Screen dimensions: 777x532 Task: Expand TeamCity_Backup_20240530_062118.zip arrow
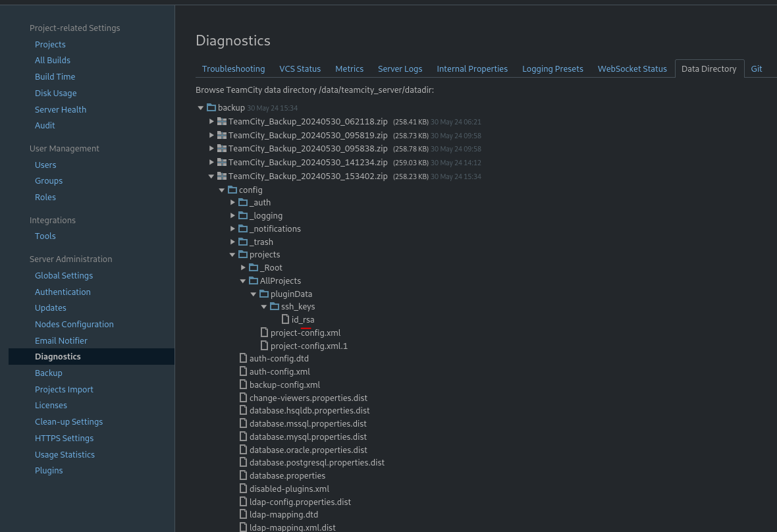click(211, 121)
